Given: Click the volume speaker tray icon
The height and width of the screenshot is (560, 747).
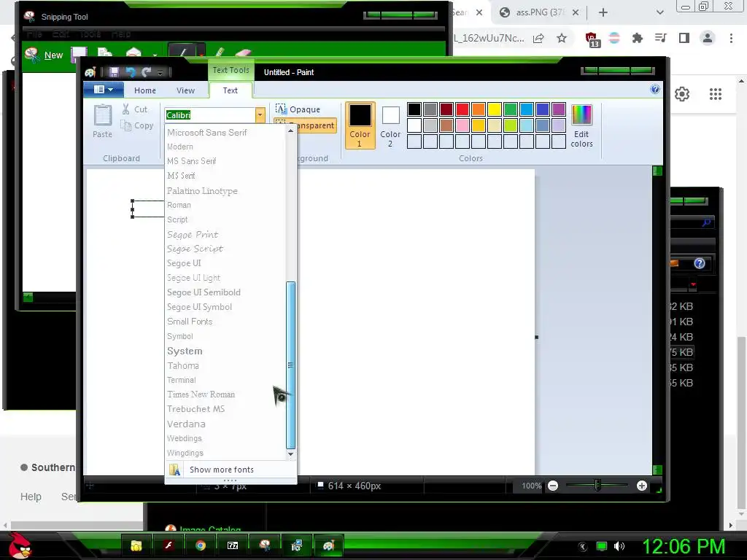Looking at the screenshot, I should pos(619,546).
